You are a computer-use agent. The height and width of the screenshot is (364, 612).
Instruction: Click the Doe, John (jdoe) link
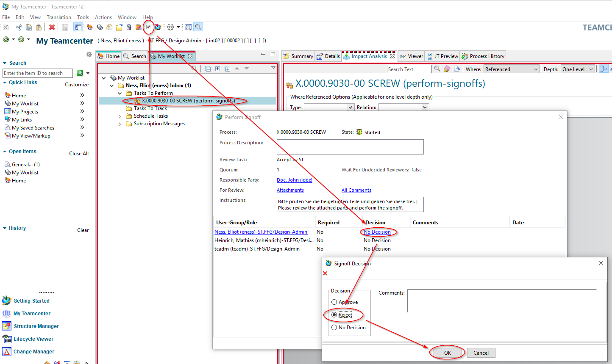tap(295, 180)
